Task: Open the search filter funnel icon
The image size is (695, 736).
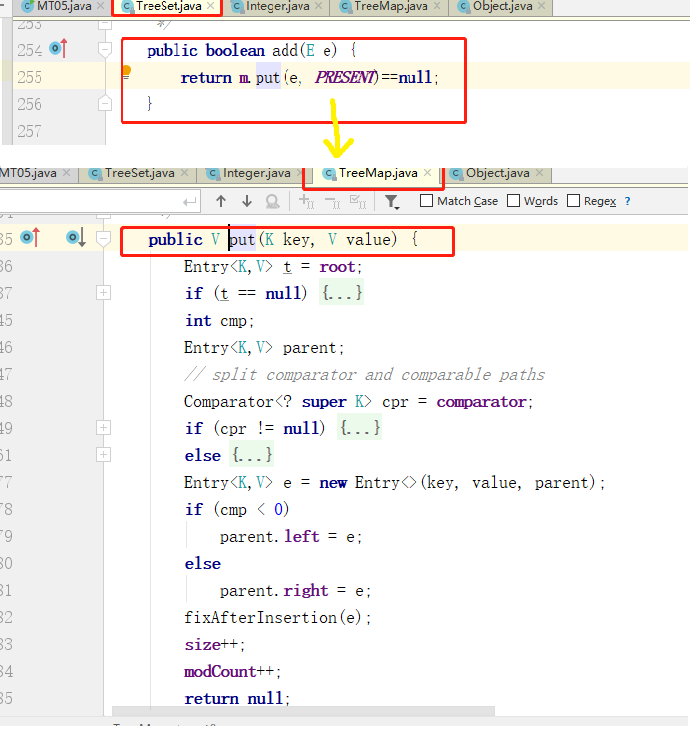Action: tap(391, 202)
